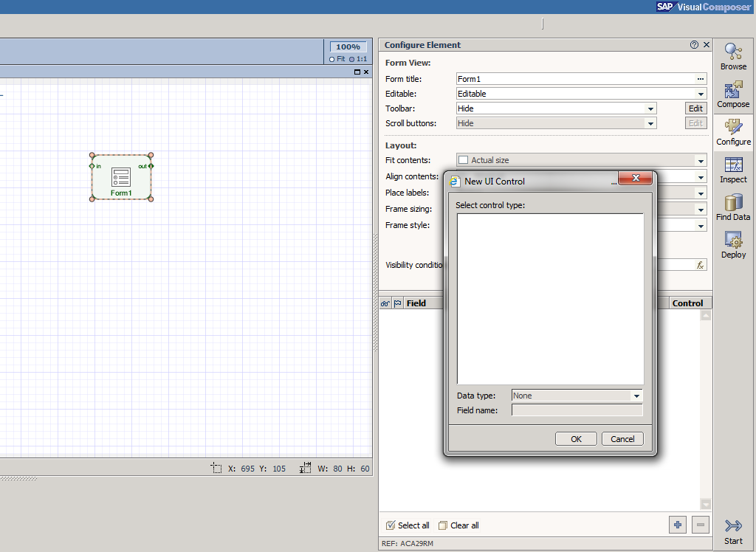
Task: Close the design canvas window
Action: (x=366, y=72)
